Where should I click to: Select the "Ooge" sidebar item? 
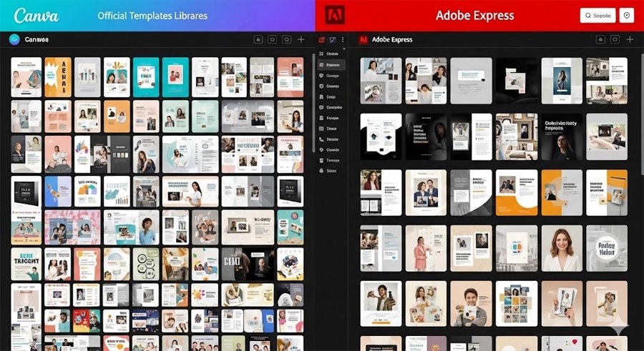point(331,97)
